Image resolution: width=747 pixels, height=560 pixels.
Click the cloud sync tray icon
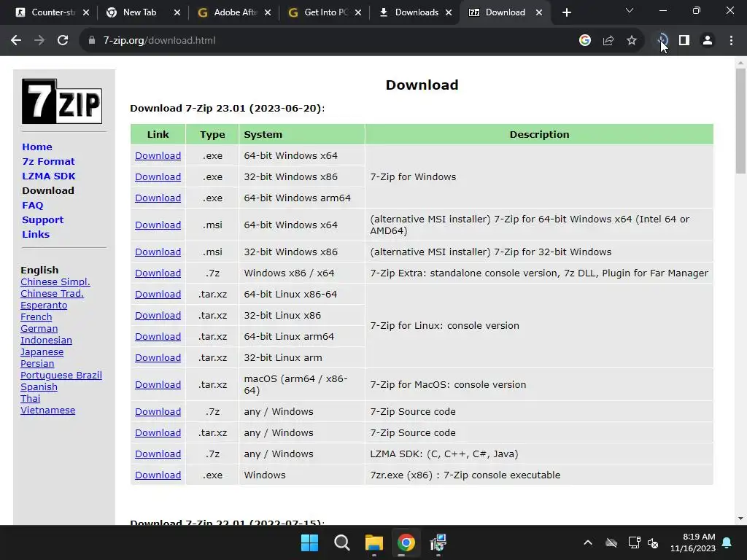[611, 542]
